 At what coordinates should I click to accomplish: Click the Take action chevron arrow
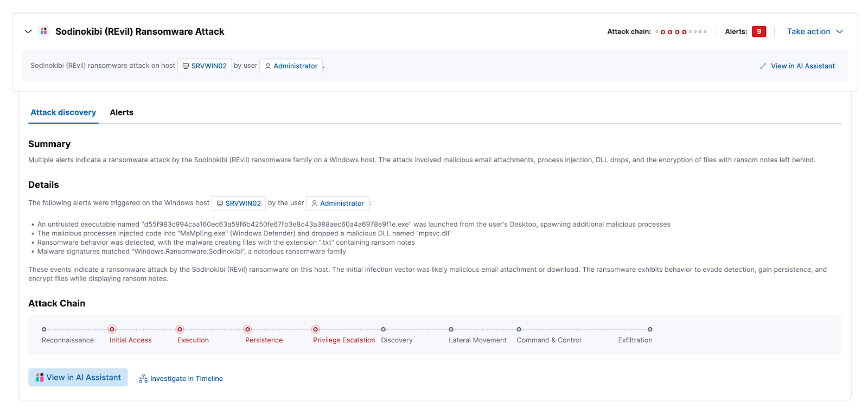coord(839,31)
